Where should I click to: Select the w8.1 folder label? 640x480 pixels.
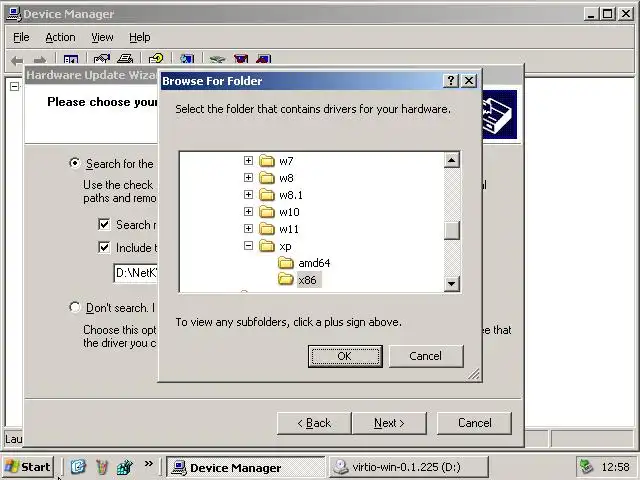(291, 195)
